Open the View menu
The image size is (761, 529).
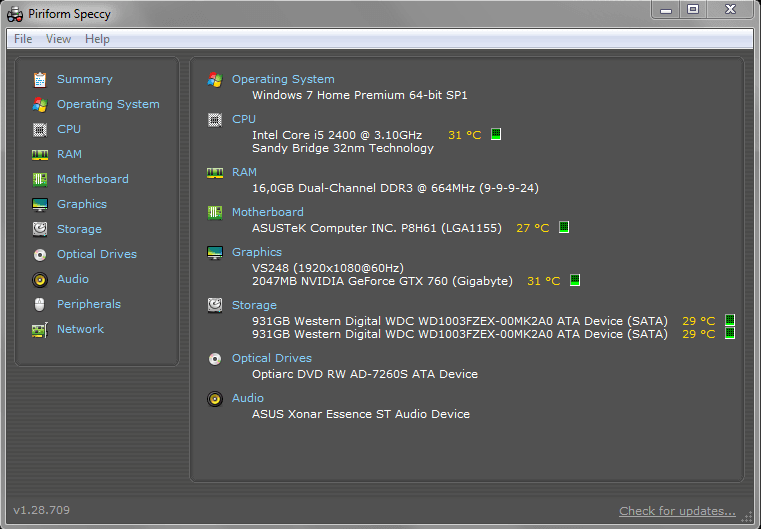click(x=58, y=39)
